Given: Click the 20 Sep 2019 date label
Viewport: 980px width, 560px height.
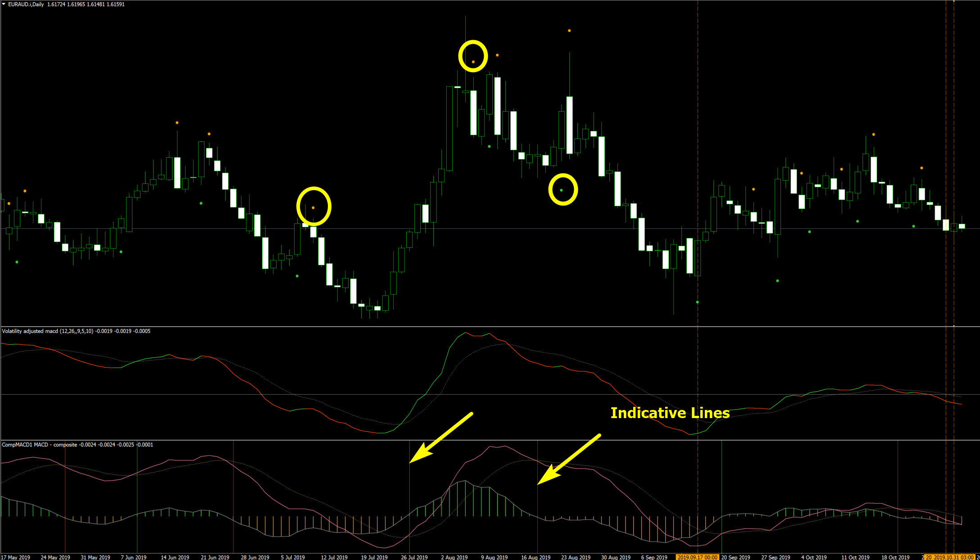Looking at the screenshot, I should point(735,557).
